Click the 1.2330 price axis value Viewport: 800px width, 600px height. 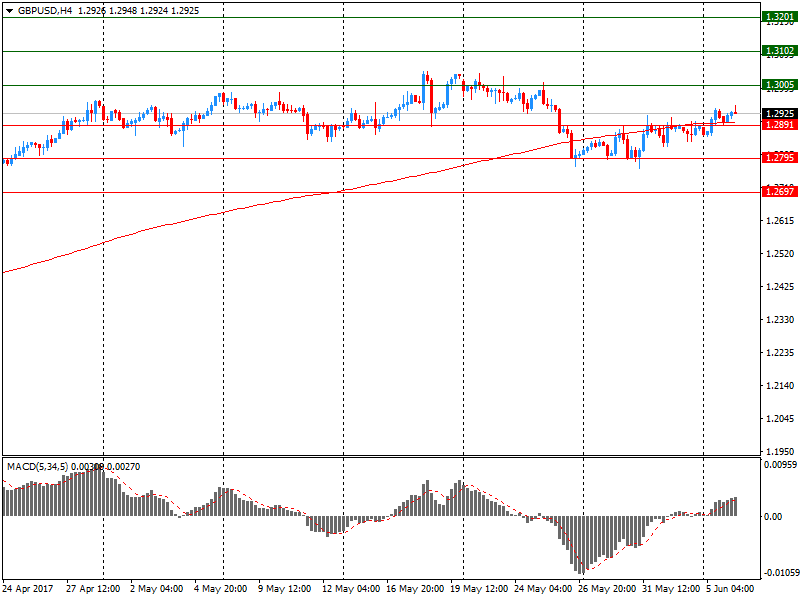(780, 319)
